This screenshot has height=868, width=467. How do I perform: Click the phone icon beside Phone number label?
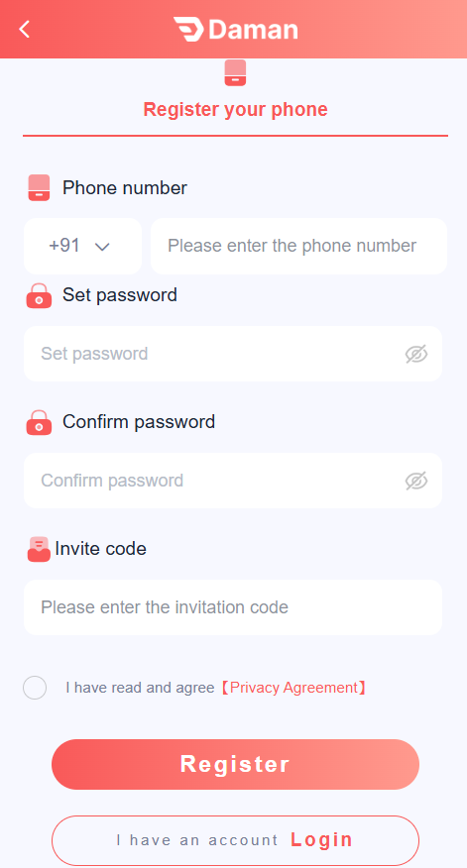click(x=39, y=187)
